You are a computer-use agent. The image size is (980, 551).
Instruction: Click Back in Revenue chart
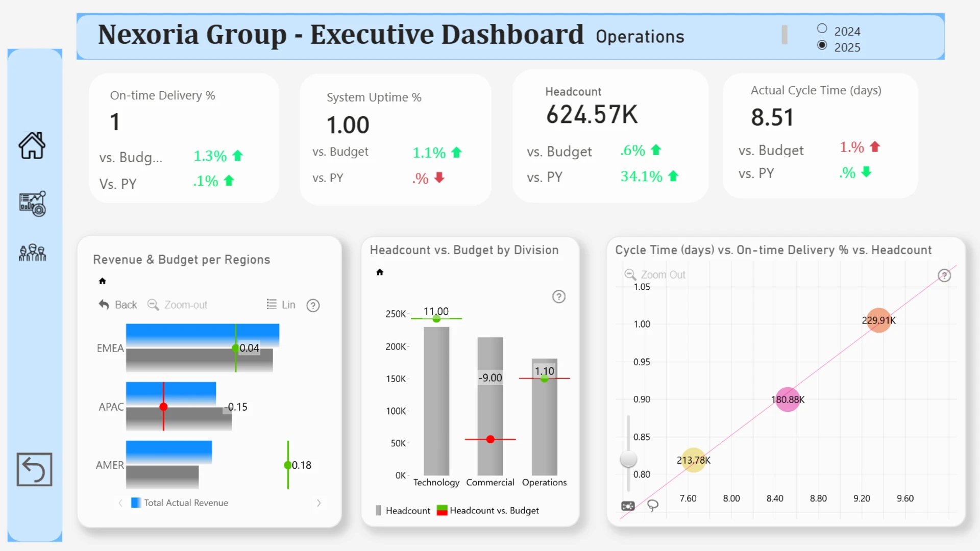pyautogui.click(x=118, y=305)
